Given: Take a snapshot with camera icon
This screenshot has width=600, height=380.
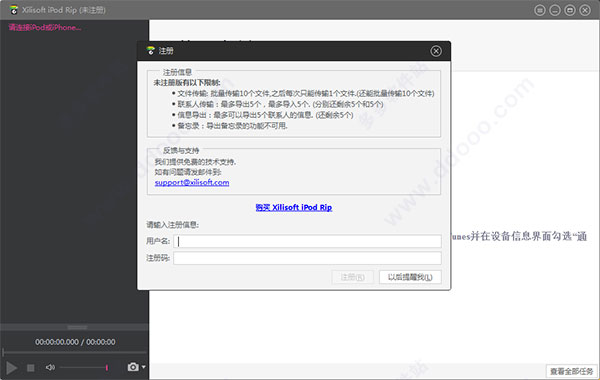Looking at the screenshot, I should [x=133, y=367].
